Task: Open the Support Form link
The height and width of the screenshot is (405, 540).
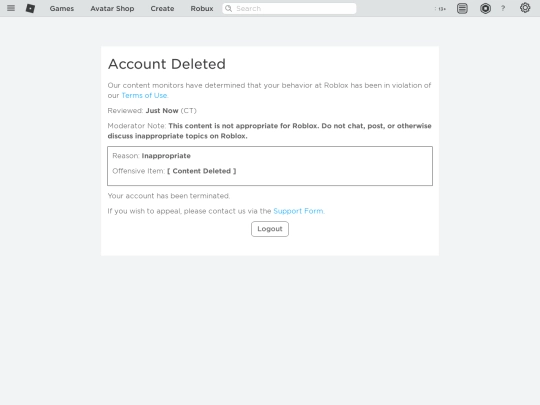Action: (298, 211)
